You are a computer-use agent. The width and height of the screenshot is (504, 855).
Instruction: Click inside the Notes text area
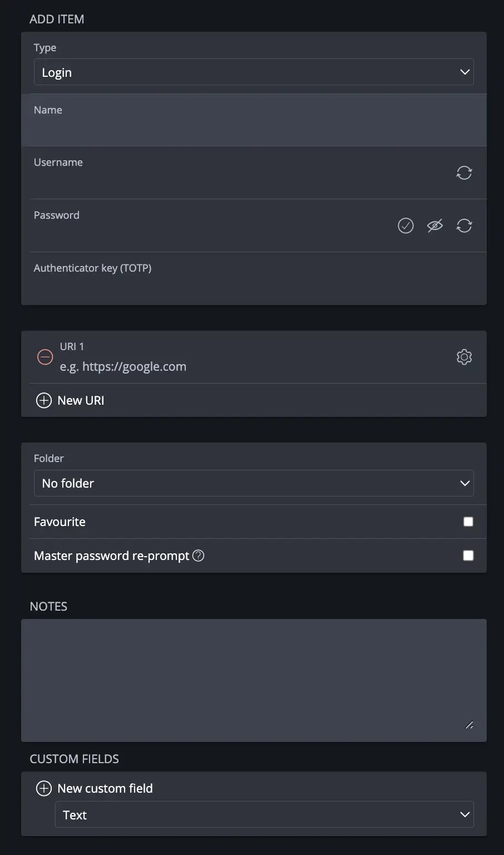254,680
